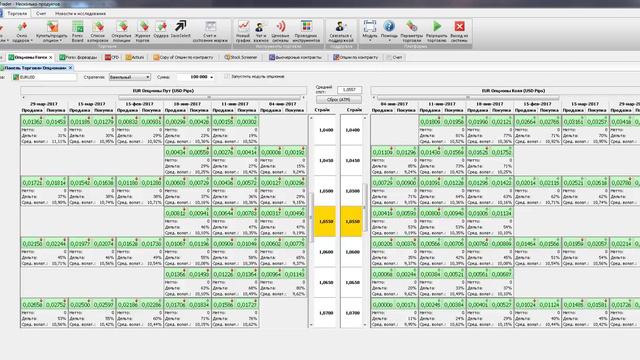Switch to Forex форварды tab
640x360 pixels.
pyautogui.click(x=78, y=58)
